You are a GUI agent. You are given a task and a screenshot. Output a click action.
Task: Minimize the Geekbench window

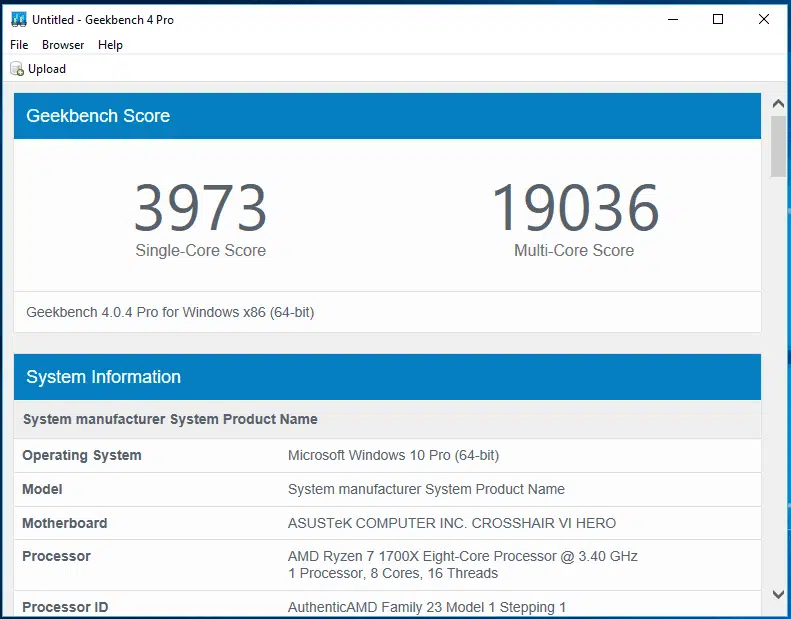pos(673,20)
